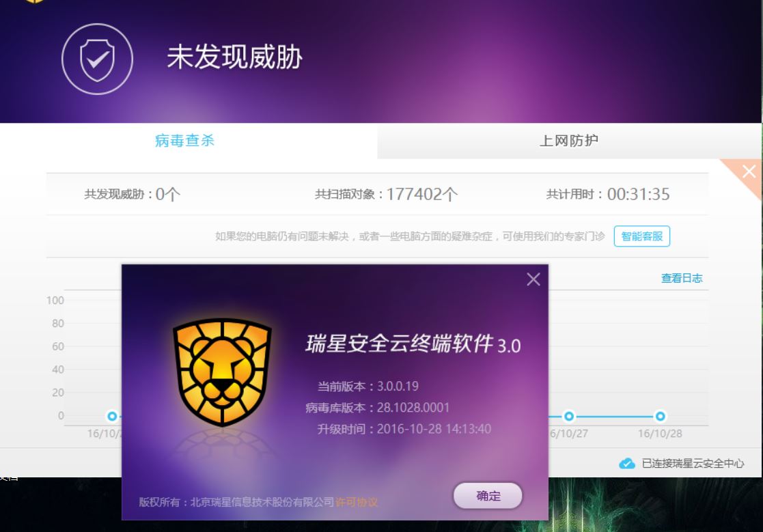The height and width of the screenshot is (532, 763).
Task: Click the chart axis label 100
Action: (x=55, y=300)
